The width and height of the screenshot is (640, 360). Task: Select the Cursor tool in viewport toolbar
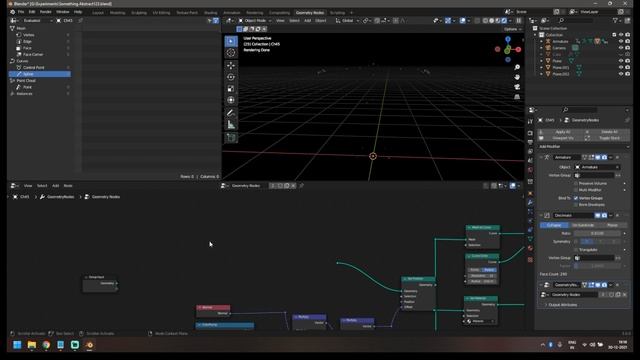coord(231,53)
